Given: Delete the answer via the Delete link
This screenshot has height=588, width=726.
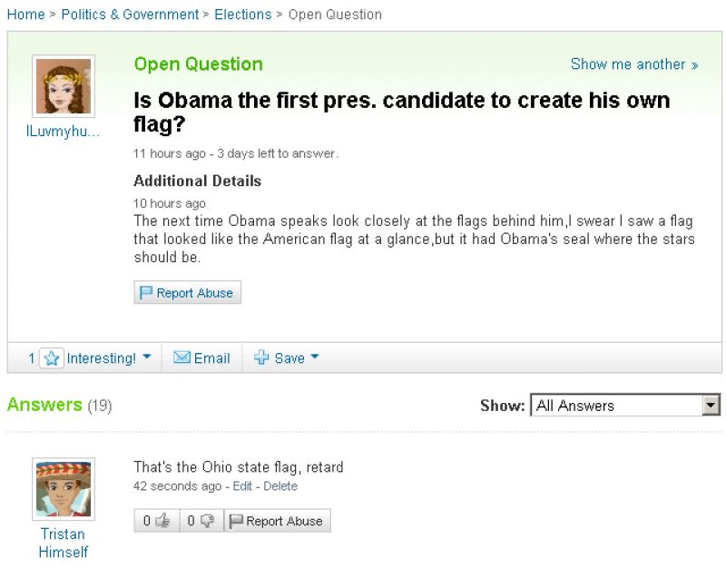Looking at the screenshot, I should click(280, 486).
